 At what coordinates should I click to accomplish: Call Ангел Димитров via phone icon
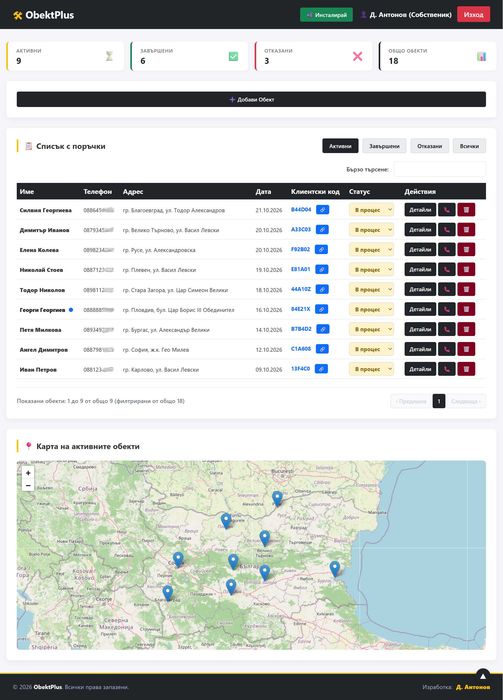[x=447, y=349]
